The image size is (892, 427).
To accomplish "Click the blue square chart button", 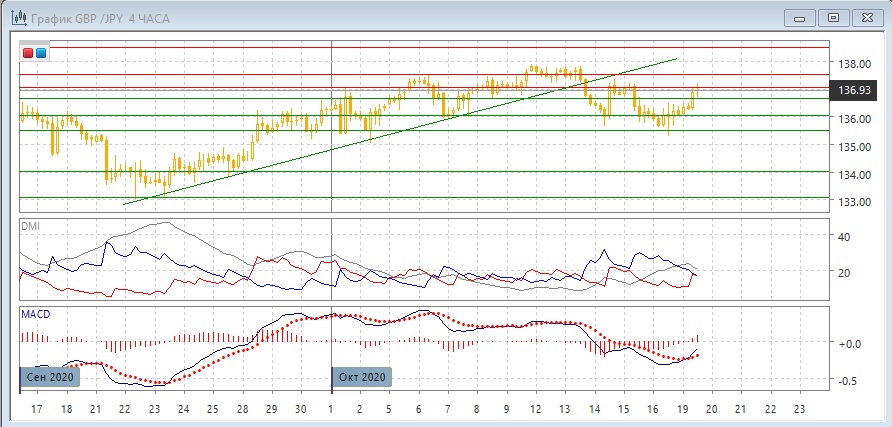I will [x=40, y=53].
